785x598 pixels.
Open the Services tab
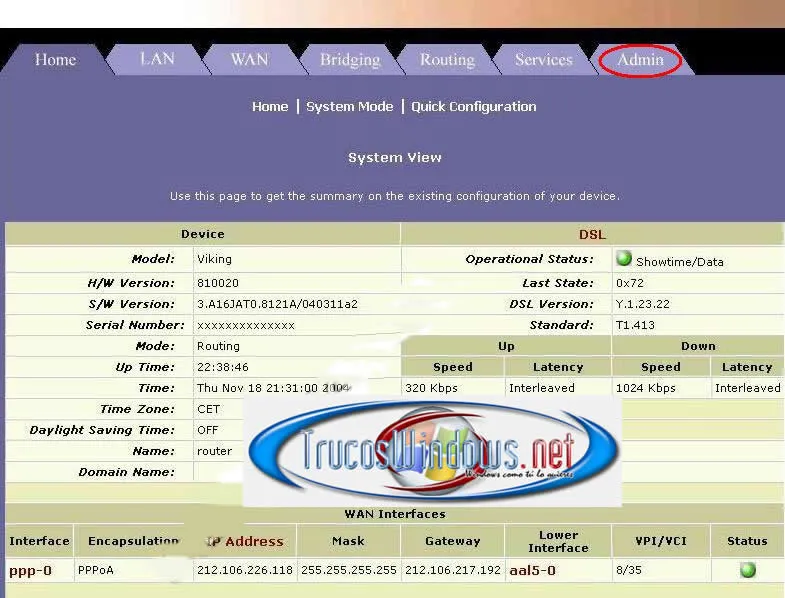[543, 59]
